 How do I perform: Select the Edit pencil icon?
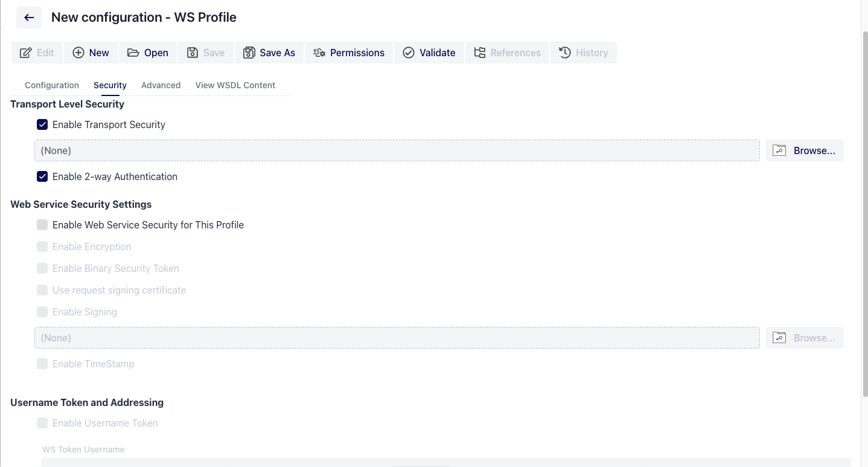pos(24,53)
